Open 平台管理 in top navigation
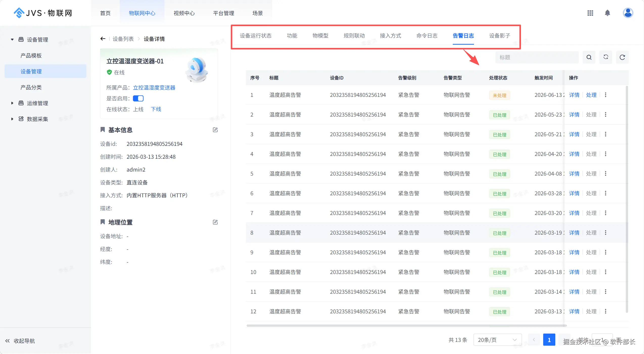The height and width of the screenshot is (354, 644). tap(224, 13)
